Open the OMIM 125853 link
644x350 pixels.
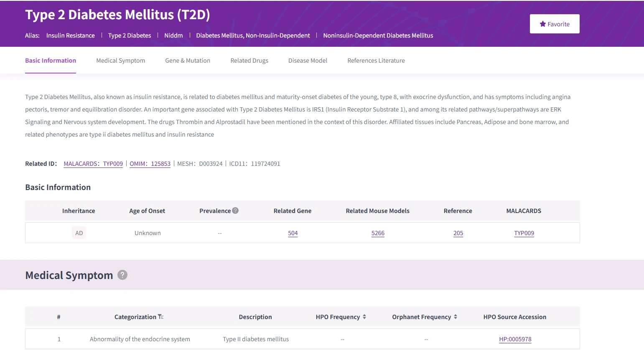[150, 163]
